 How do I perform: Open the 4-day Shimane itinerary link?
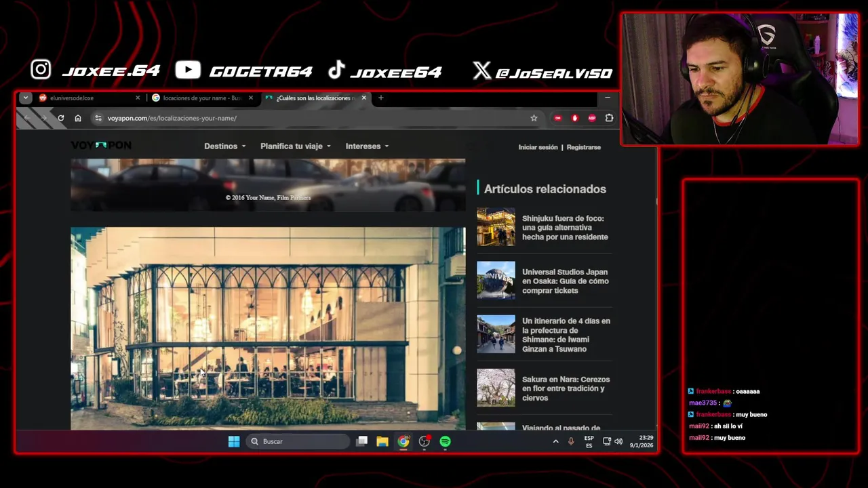point(566,335)
